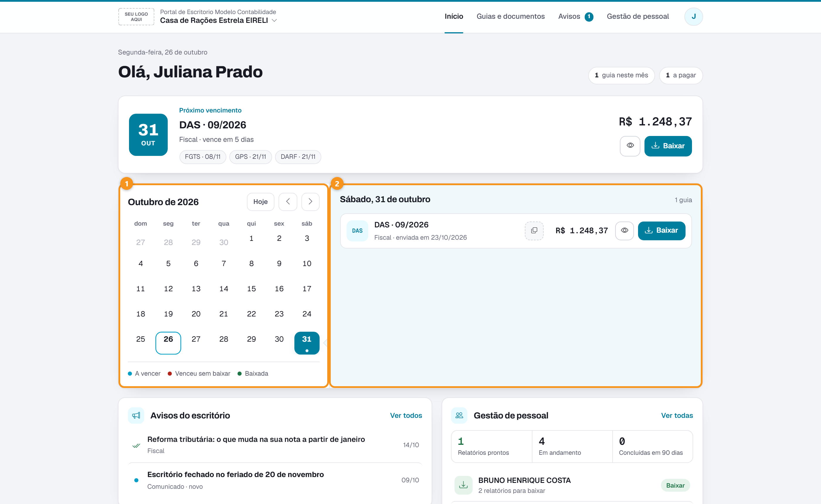Image resolution: width=821 pixels, height=504 pixels.
Task: Select day 20 in the calendar
Action: 196,314
